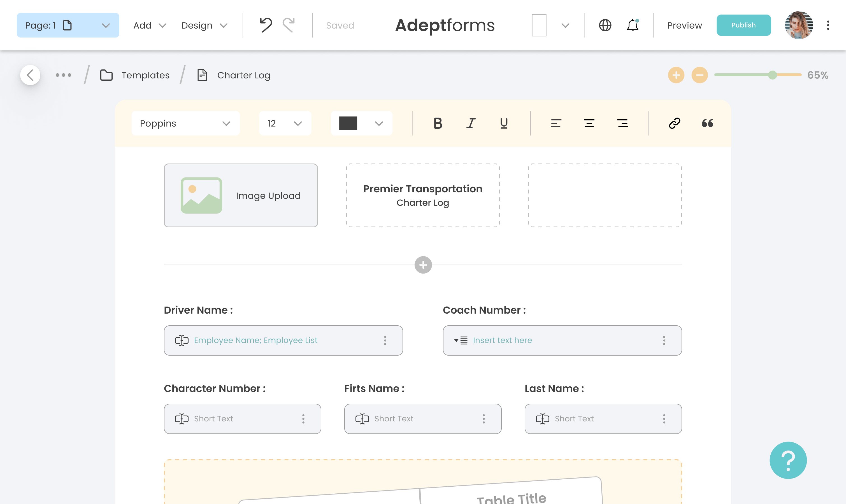Open the Poppins font dropdown
Viewport: 846px width, 504px height.
[185, 123]
